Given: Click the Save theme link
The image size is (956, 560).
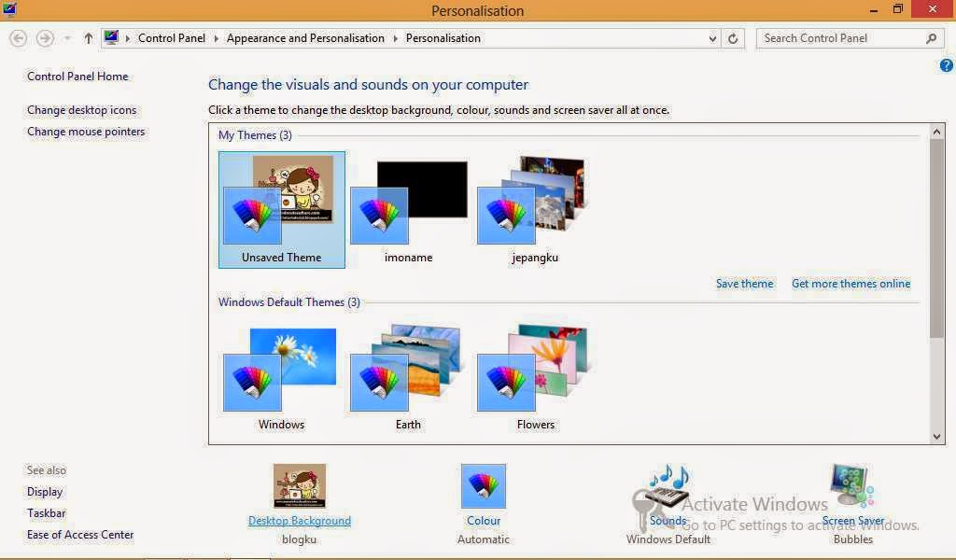Looking at the screenshot, I should 744,284.
